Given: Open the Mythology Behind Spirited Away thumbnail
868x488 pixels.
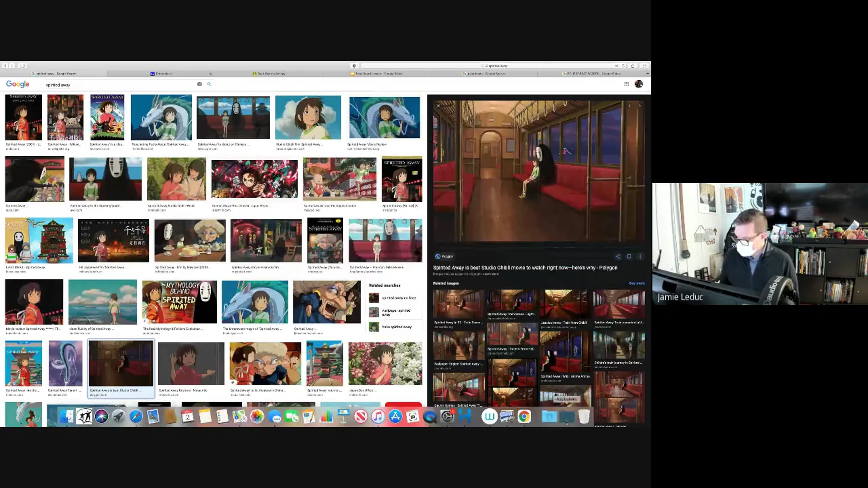Looking at the screenshot, I should click(x=180, y=302).
